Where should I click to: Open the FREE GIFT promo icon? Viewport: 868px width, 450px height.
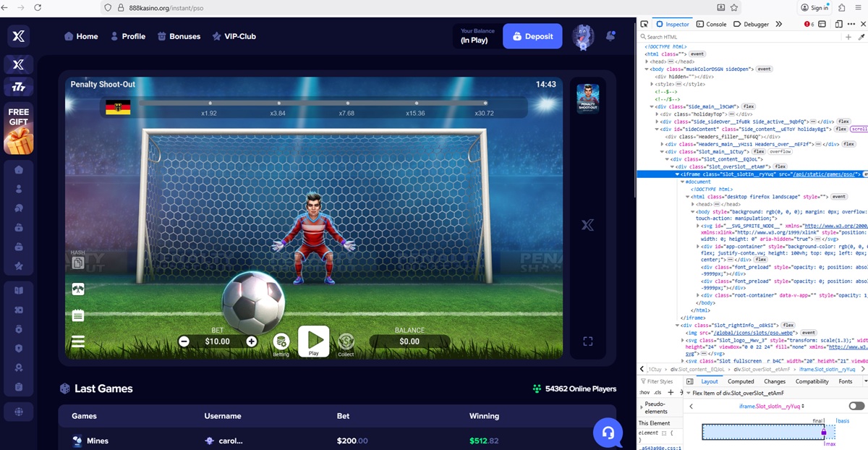[19, 130]
